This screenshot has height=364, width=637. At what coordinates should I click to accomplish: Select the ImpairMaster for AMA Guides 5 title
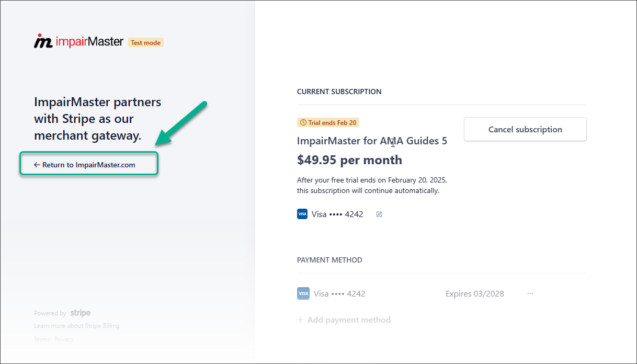click(372, 141)
